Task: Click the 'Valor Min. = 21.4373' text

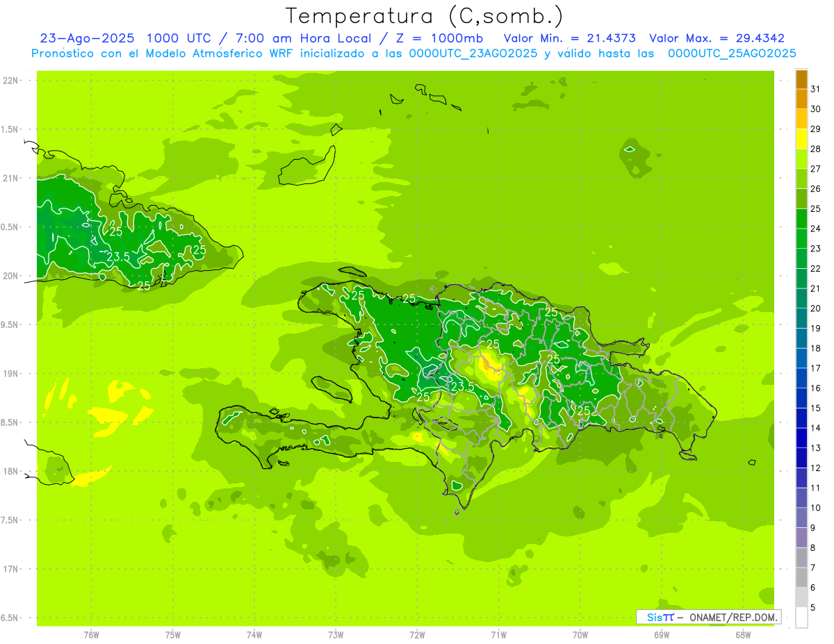Action: pyautogui.click(x=570, y=38)
